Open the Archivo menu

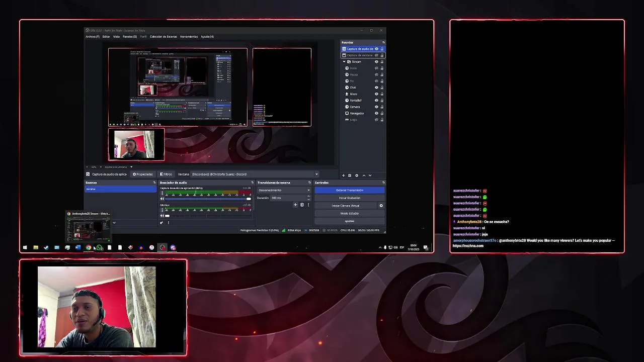[92, 37]
